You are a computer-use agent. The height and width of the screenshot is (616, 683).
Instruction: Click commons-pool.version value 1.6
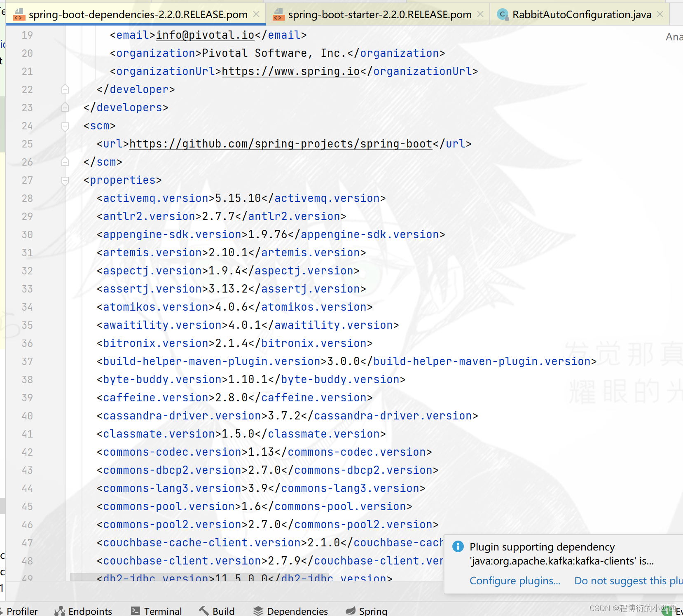pyautogui.click(x=251, y=506)
